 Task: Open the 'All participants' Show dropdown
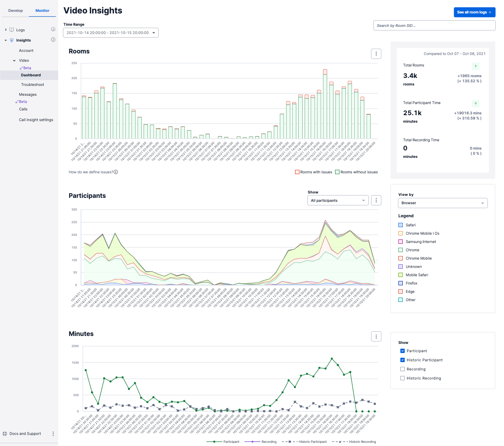337,200
